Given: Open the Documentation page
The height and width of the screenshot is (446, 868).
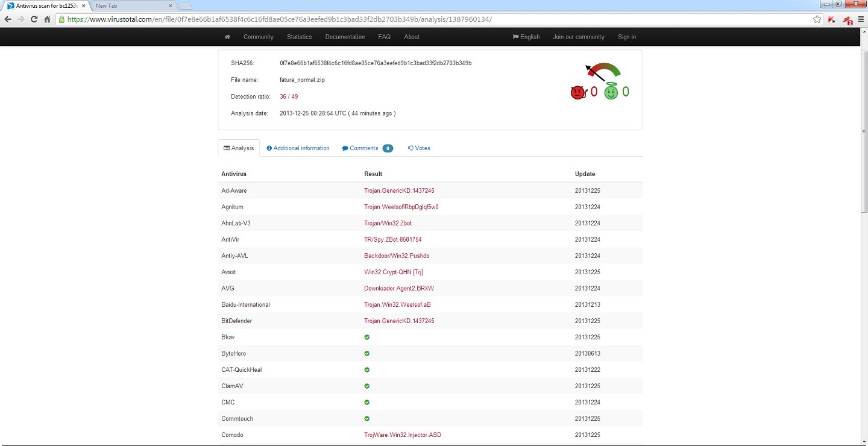Looking at the screenshot, I should click(345, 37).
